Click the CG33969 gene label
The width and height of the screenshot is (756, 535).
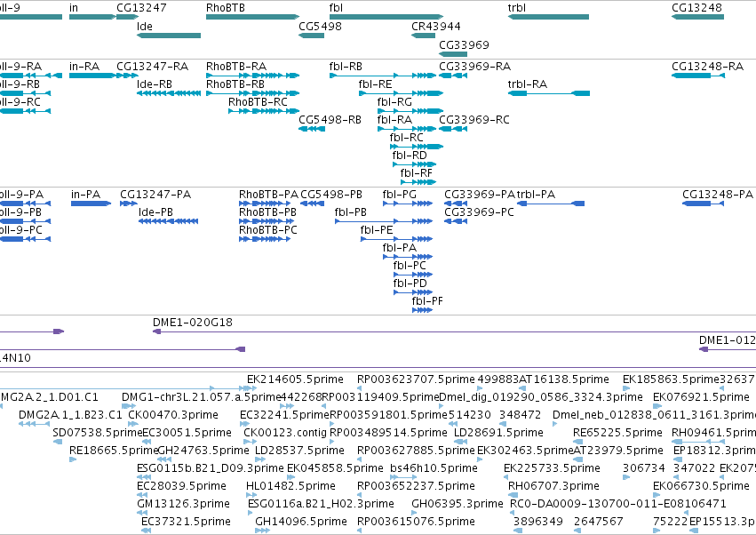pyautogui.click(x=464, y=44)
